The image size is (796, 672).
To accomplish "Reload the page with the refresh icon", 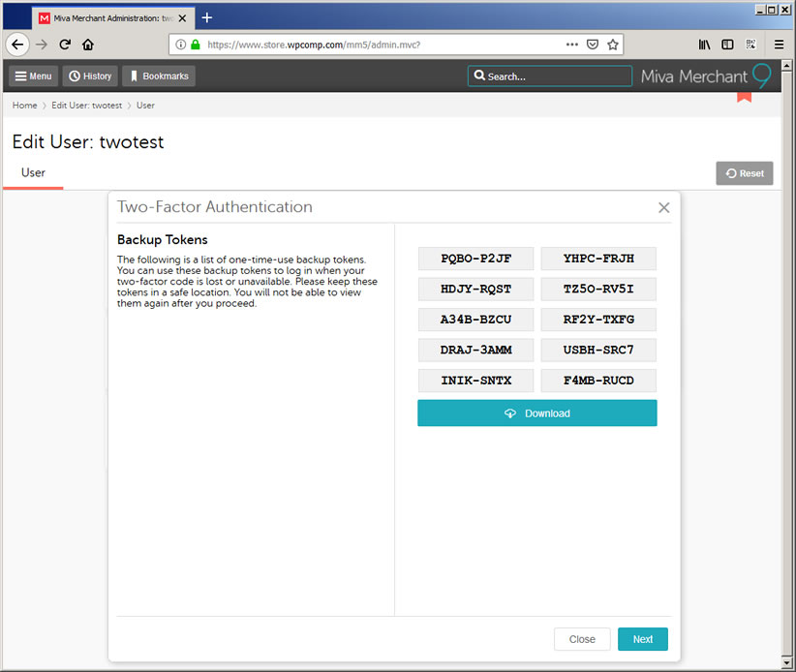I will point(65,45).
